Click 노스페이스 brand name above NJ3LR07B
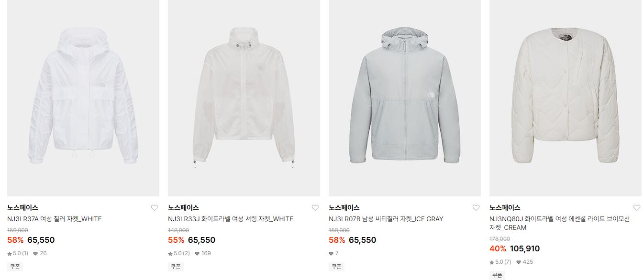Viewport: 644px width, 280px height. point(344,208)
